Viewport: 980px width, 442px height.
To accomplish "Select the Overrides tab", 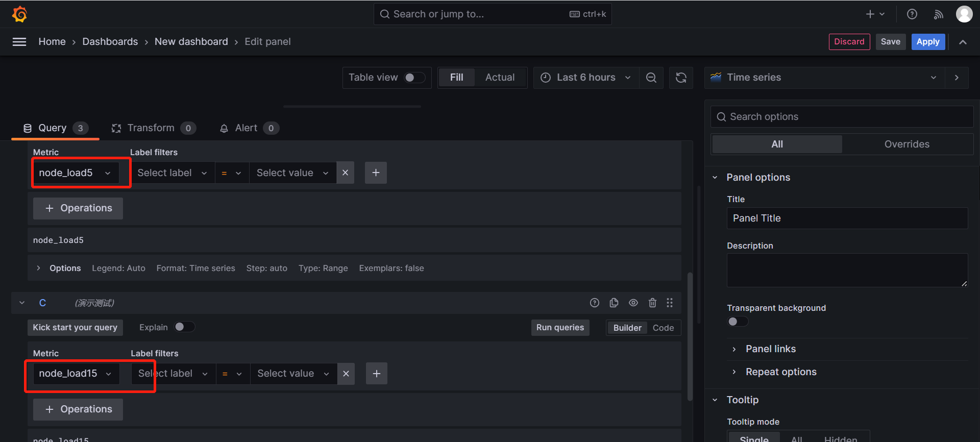I will 906,144.
